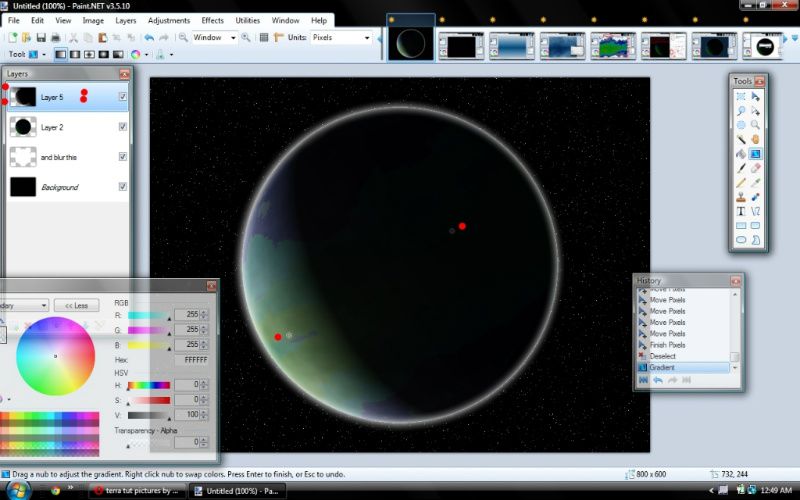Toggle the rulers icon
The width and height of the screenshot is (800, 500).
(279, 38)
